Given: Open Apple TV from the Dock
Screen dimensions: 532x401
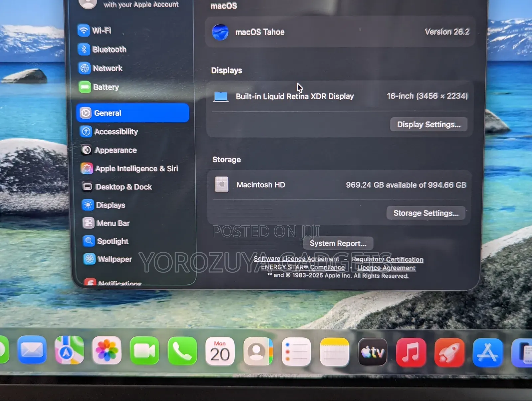Looking at the screenshot, I should tap(372, 352).
